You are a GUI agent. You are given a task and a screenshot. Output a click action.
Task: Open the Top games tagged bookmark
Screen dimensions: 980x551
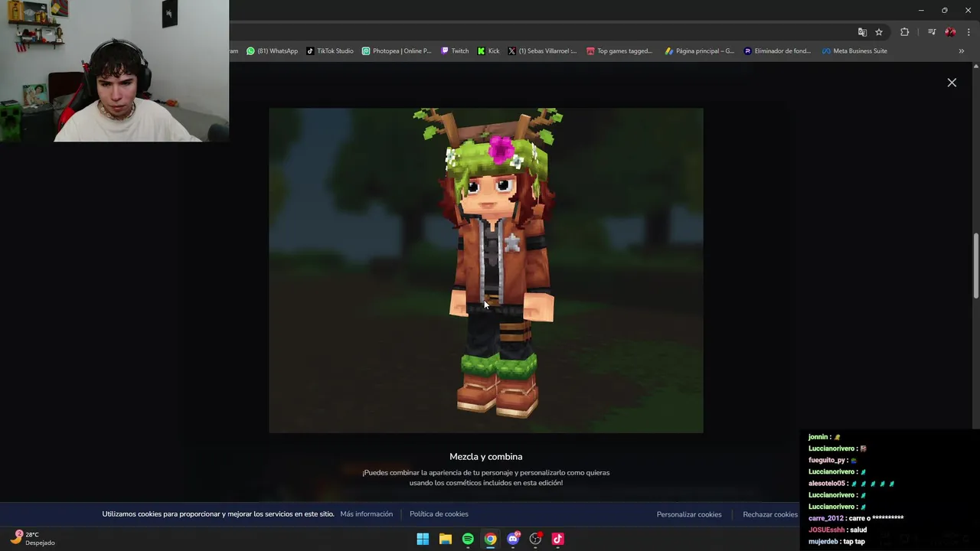coord(619,51)
